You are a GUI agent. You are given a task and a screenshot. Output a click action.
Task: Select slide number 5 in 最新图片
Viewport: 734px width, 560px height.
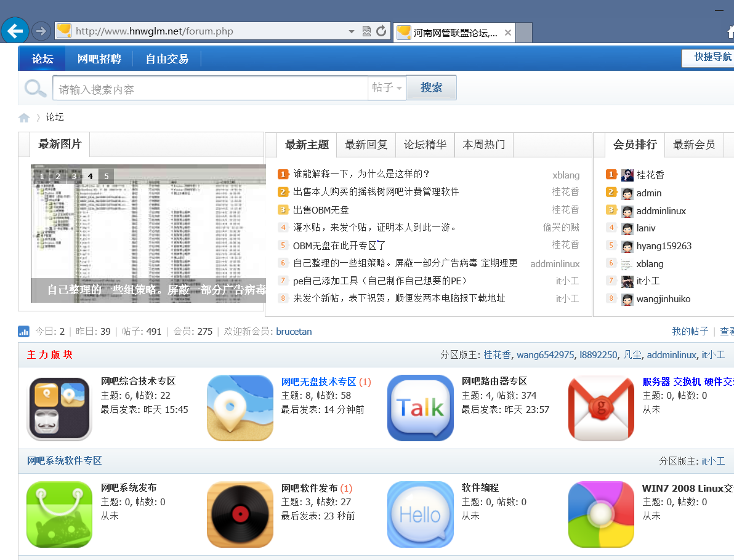(x=107, y=176)
